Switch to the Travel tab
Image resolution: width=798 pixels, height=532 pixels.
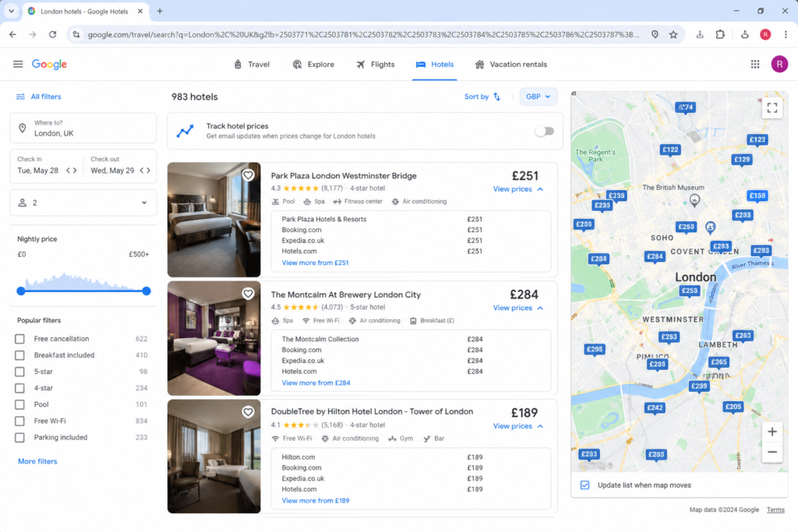[x=252, y=65]
